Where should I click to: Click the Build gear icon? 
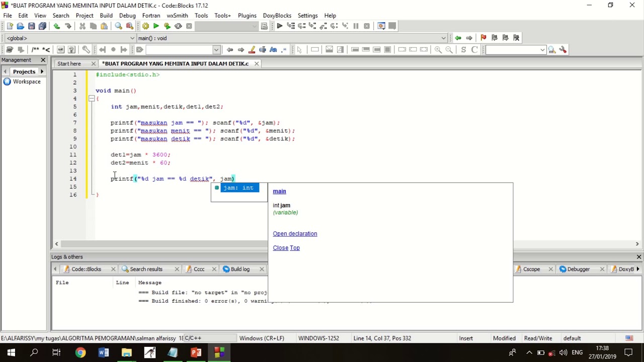point(145,26)
